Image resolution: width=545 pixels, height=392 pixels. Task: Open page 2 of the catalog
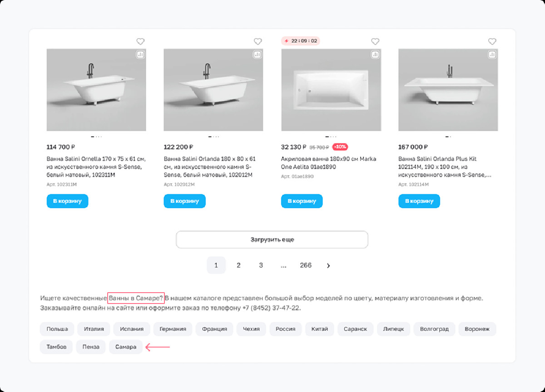click(238, 265)
